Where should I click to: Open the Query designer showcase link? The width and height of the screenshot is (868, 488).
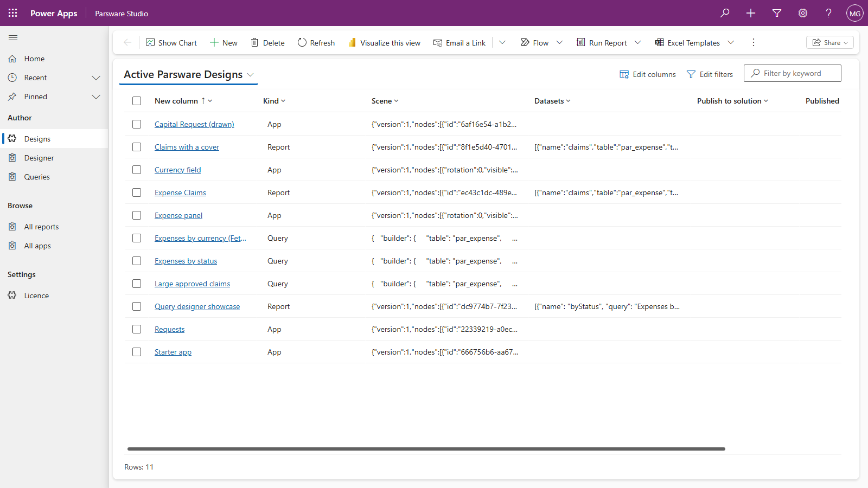[197, 306]
